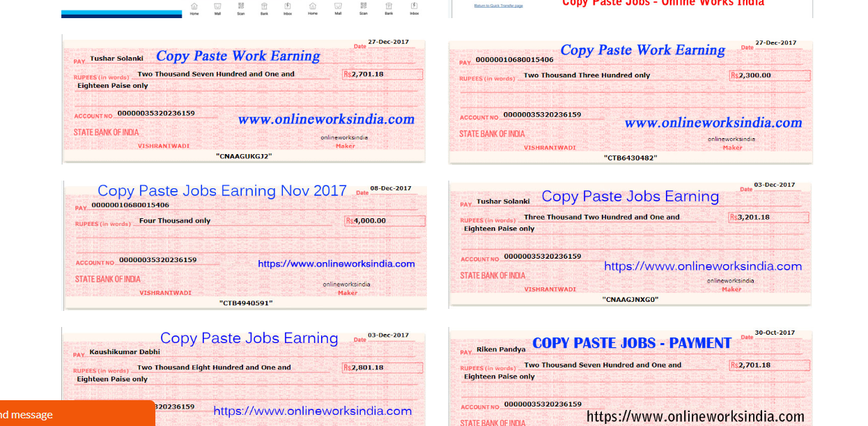Click the date 08-Dec-2017

coord(390,188)
